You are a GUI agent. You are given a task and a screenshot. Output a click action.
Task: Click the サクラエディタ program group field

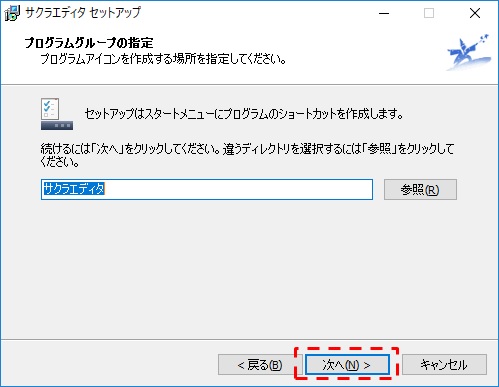[207, 189]
